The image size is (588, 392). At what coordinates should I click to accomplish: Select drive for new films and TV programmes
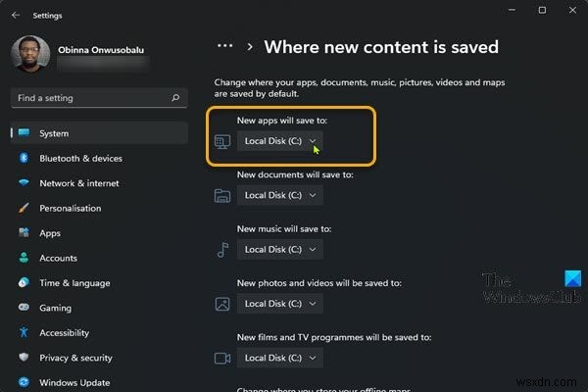tap(280, 359)
